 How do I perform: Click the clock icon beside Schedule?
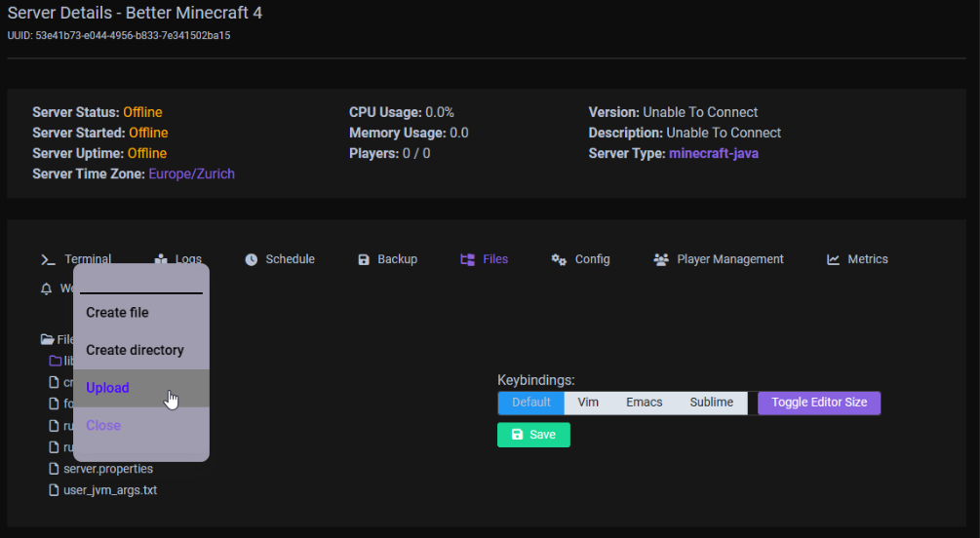coord(251,259)
